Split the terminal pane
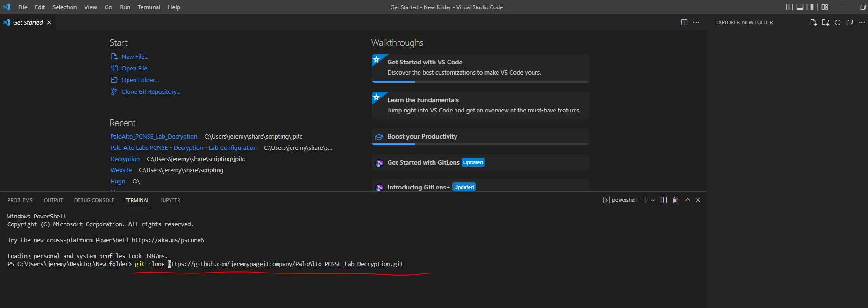The width and height of the screenshot is (868, 308). [663, 200]
